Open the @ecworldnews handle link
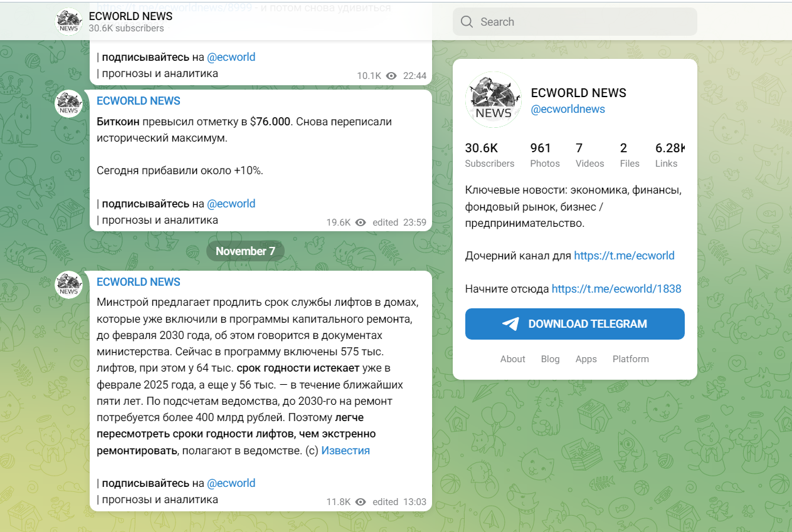This screenshot has width=792, height=532. click(x=568, y=109)
